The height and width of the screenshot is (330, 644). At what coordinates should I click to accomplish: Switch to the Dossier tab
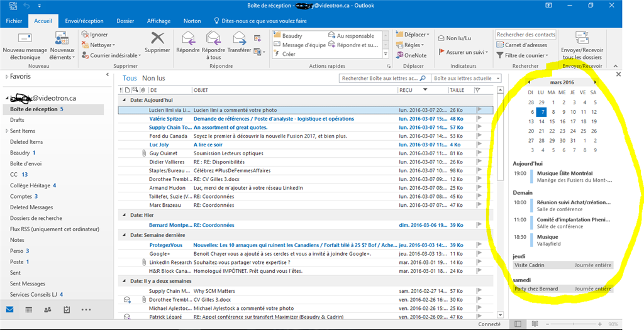125,21
